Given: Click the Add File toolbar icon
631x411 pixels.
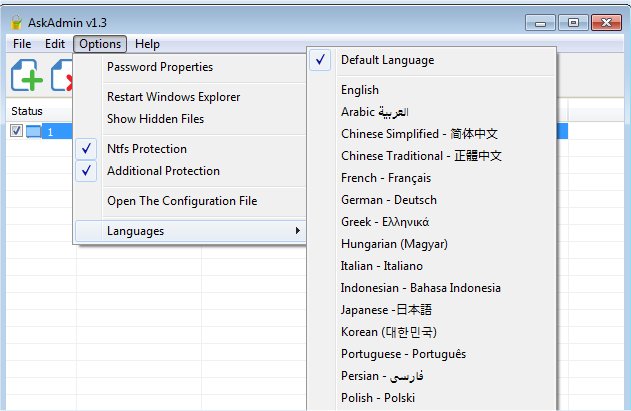Looking at the screenshot, I should pos(27,76).
